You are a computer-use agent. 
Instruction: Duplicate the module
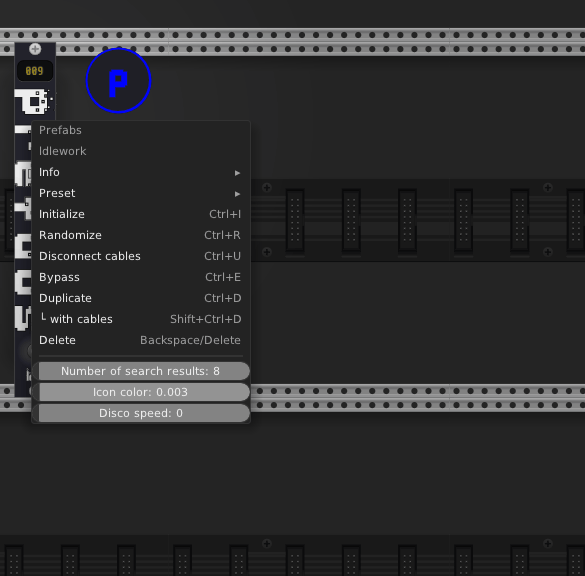click(141, 298)
